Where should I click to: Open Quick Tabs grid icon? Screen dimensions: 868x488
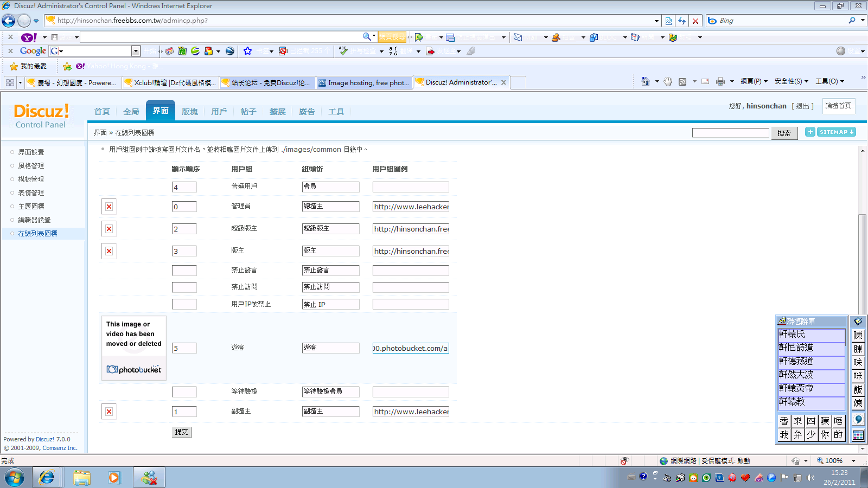click(10, 82)
